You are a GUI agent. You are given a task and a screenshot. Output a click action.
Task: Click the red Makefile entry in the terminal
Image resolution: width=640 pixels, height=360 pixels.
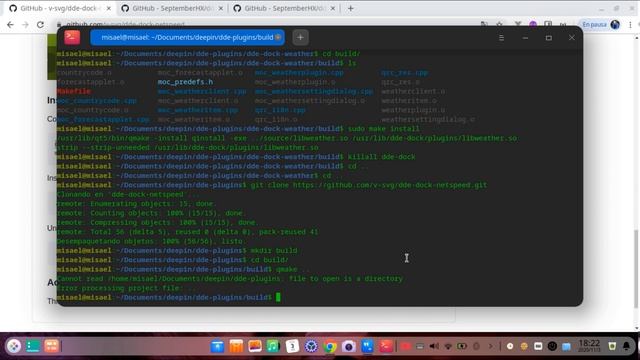tap(73, 91)
